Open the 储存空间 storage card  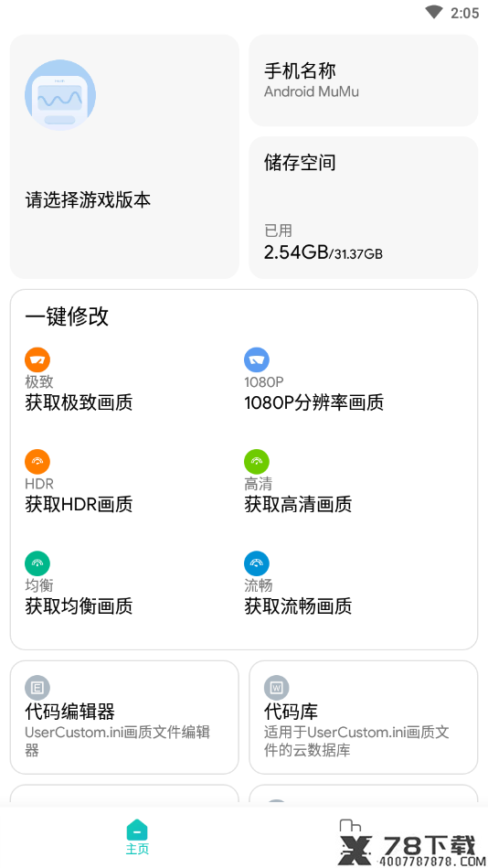(x=364, y=208)
